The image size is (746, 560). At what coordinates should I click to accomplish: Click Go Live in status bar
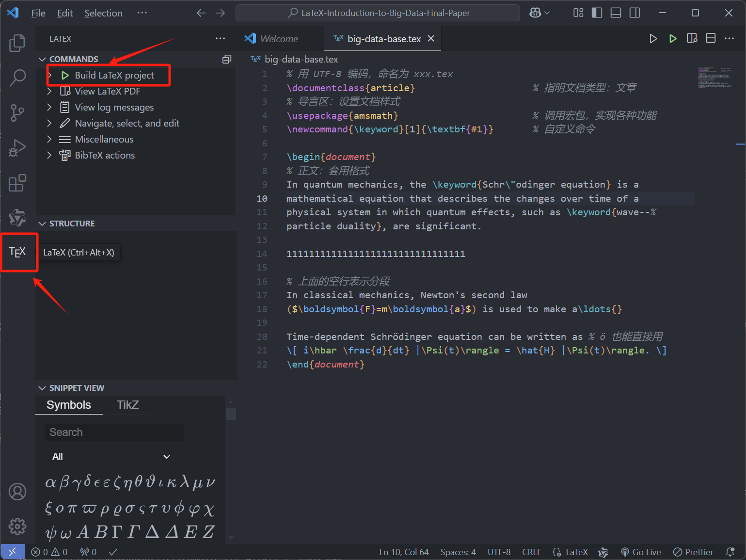pos(641,552)
